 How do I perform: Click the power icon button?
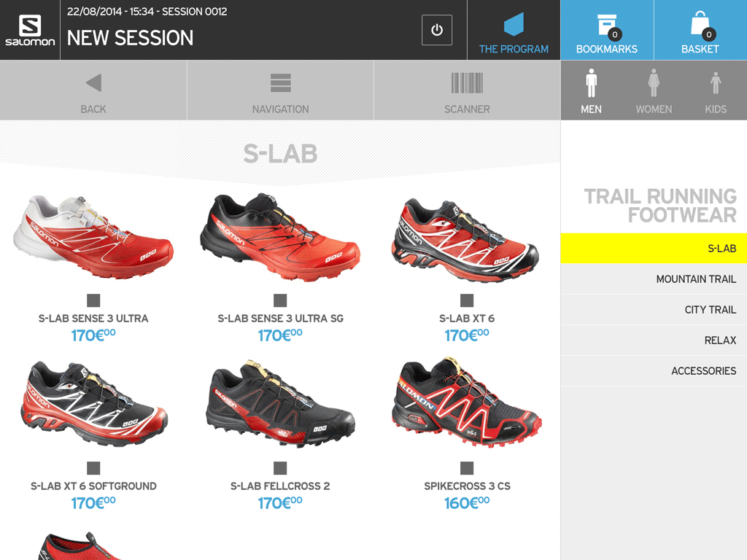tap(437, 30)
